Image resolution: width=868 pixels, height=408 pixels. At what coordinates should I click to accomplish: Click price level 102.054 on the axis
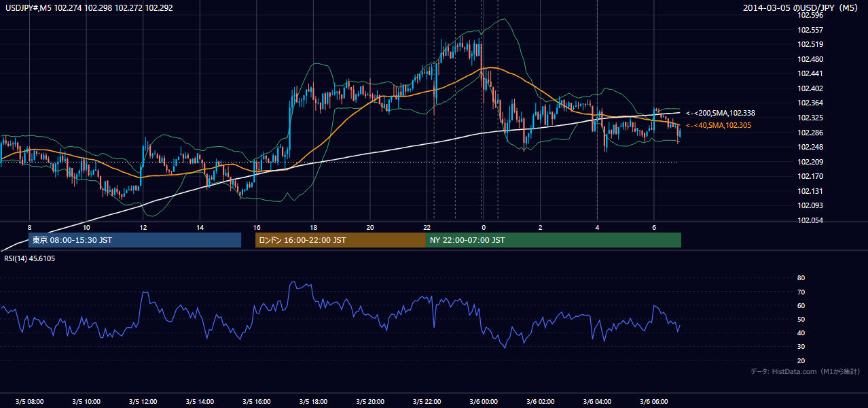click(x=809, y=220)
